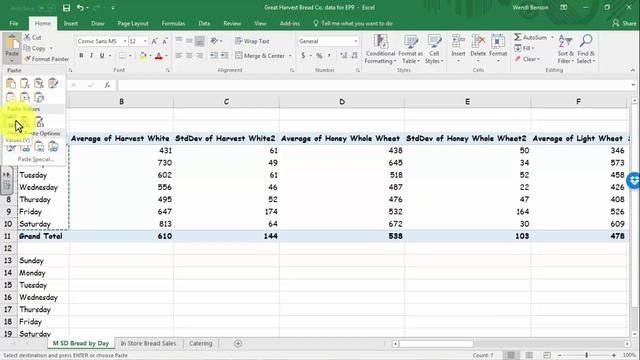
Task: Switch to the Catering sheet tab
Action: (200, 344)
